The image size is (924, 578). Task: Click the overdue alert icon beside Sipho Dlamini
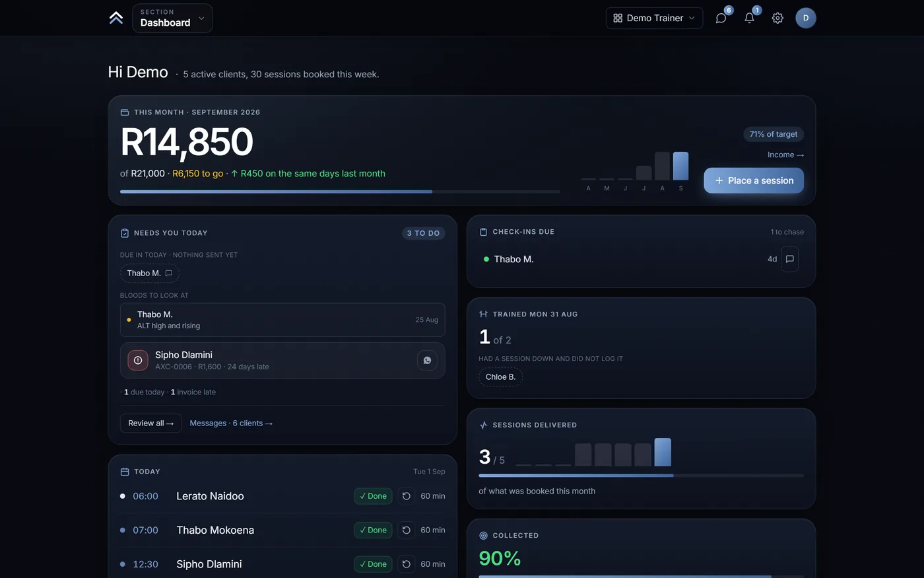(x=138, y=360)
